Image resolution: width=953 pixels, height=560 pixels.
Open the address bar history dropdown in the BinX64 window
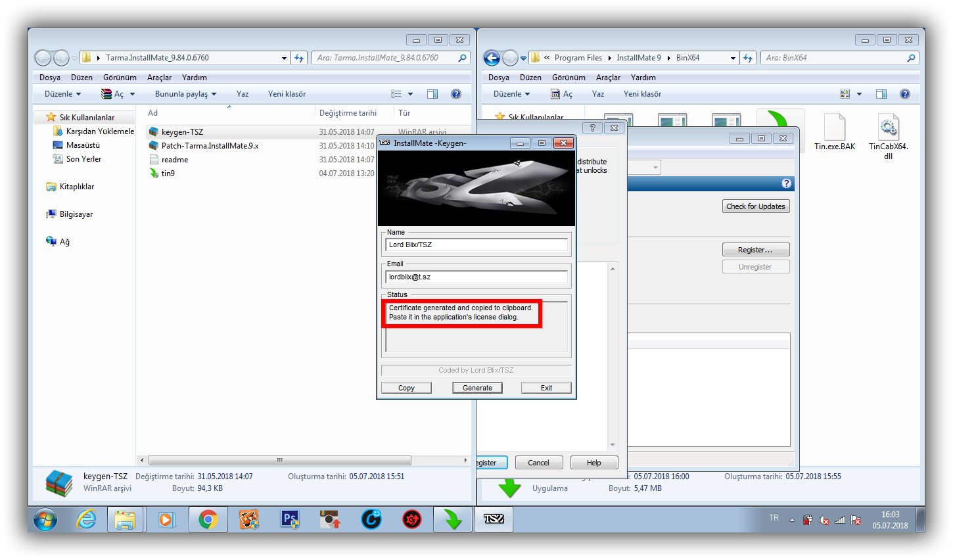(733, 58)
